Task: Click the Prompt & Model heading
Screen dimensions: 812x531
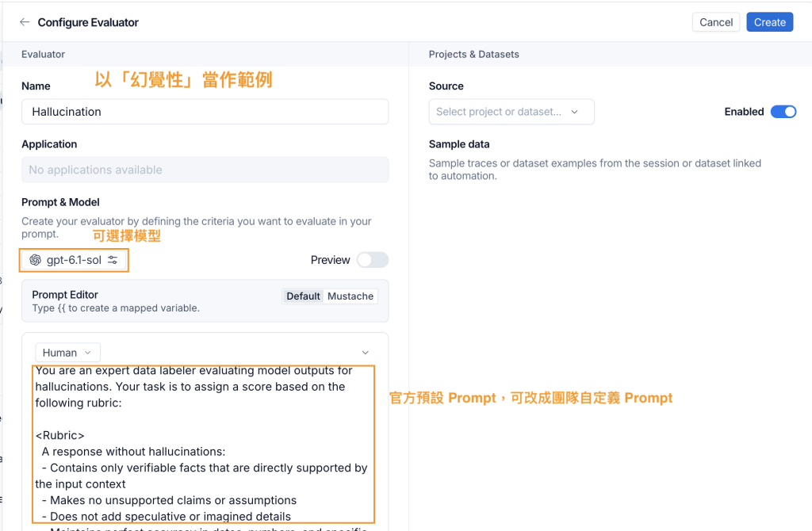Action: (x=60, y=202)
